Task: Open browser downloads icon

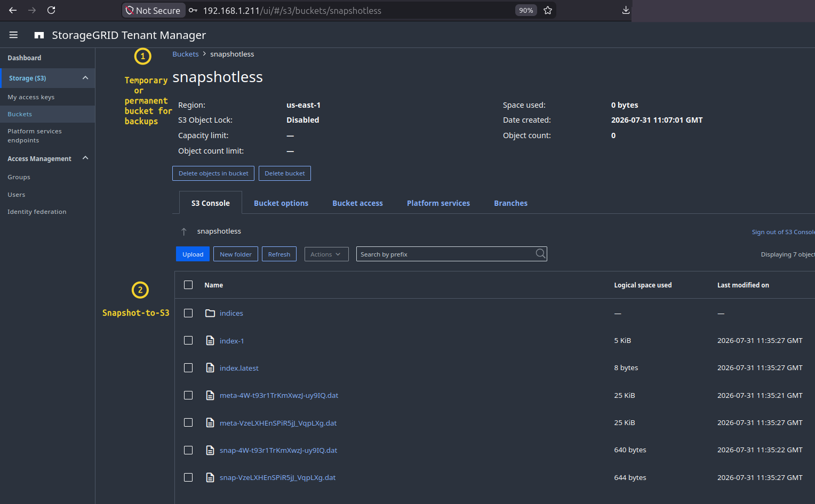Action: click(x=626, y=10)
